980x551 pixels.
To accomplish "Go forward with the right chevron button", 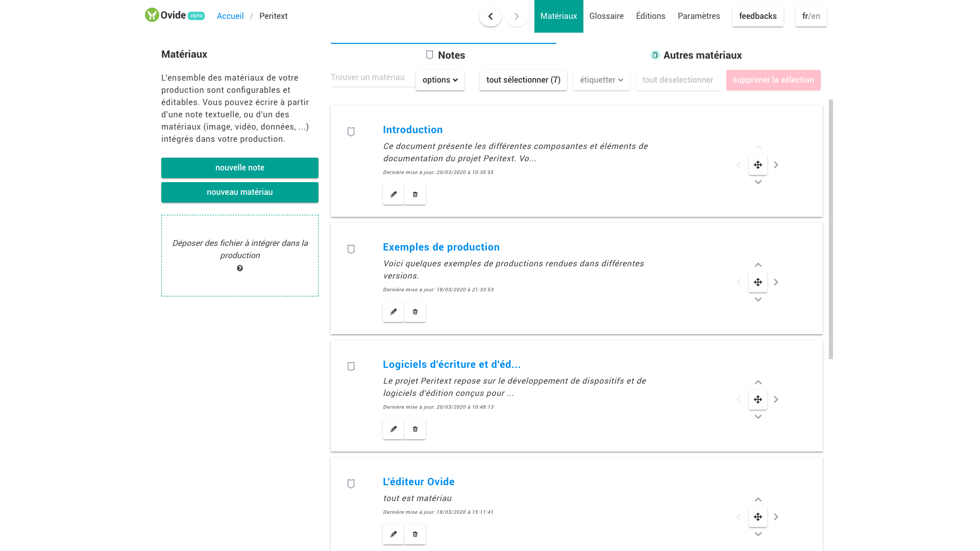I will 517,16.
